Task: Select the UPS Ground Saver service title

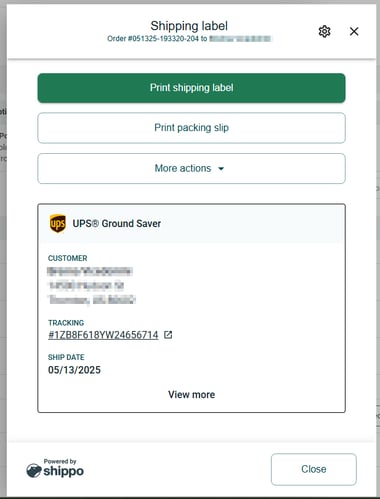Action: [x=117, y=223]
